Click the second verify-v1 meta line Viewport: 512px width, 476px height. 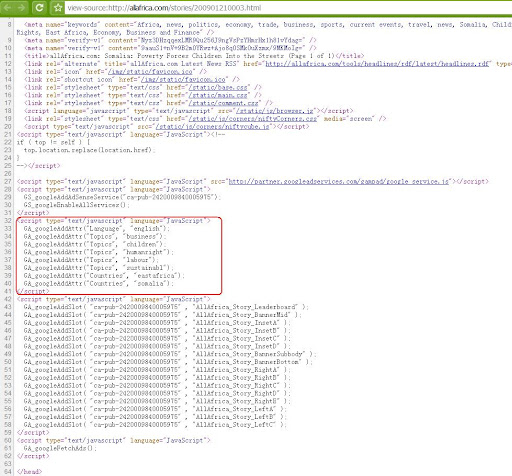(x=170, y=48)
